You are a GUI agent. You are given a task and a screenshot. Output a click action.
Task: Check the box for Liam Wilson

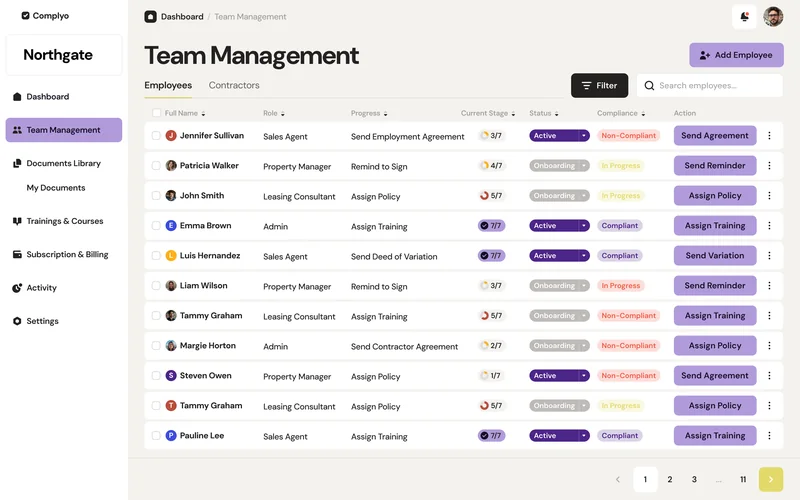[156, 286]
